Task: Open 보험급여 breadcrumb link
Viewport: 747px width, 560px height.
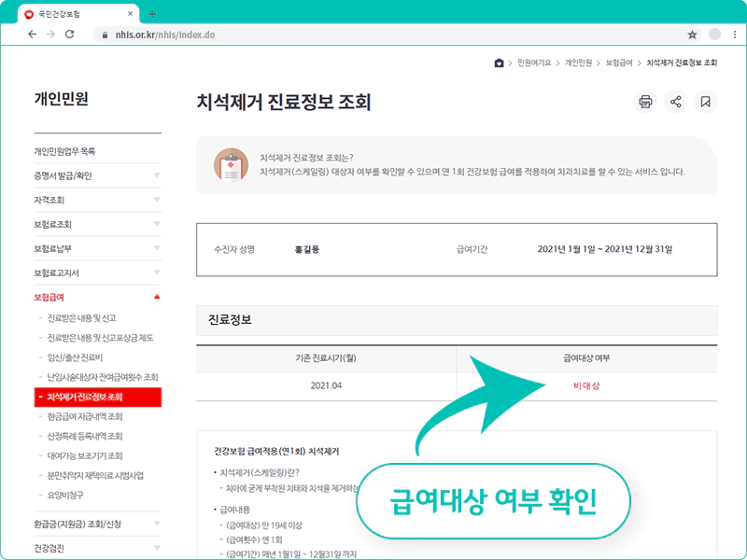Action: 619,63
